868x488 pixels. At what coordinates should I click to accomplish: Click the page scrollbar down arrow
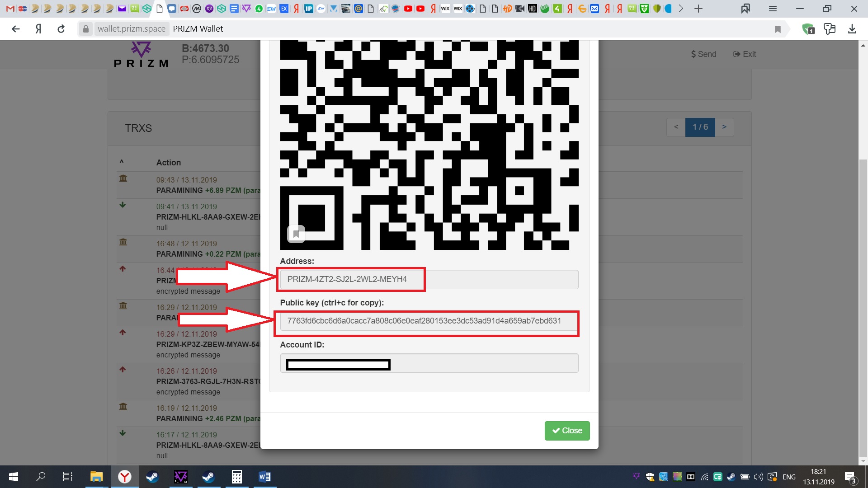tap(863, 461)
